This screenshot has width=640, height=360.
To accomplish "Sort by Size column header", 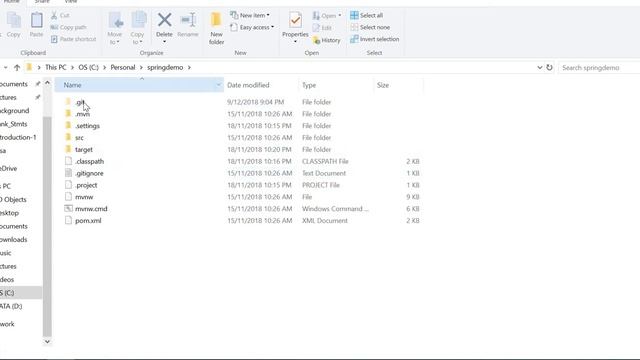I will coord(398,85).
